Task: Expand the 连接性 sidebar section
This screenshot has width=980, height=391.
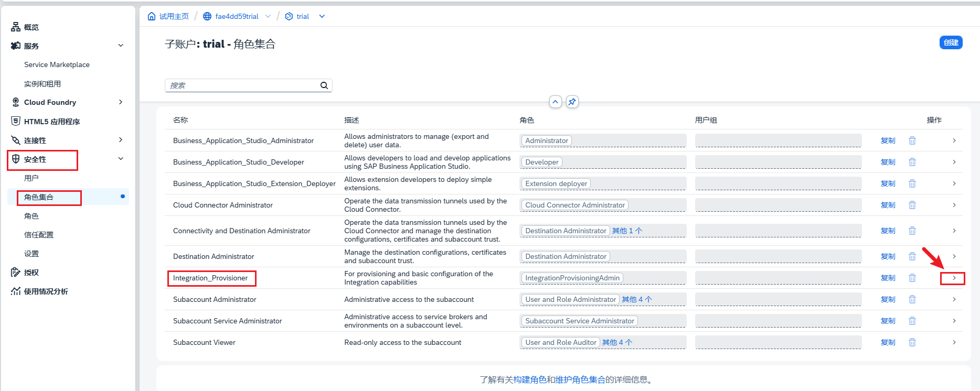Action: point(121,140)
